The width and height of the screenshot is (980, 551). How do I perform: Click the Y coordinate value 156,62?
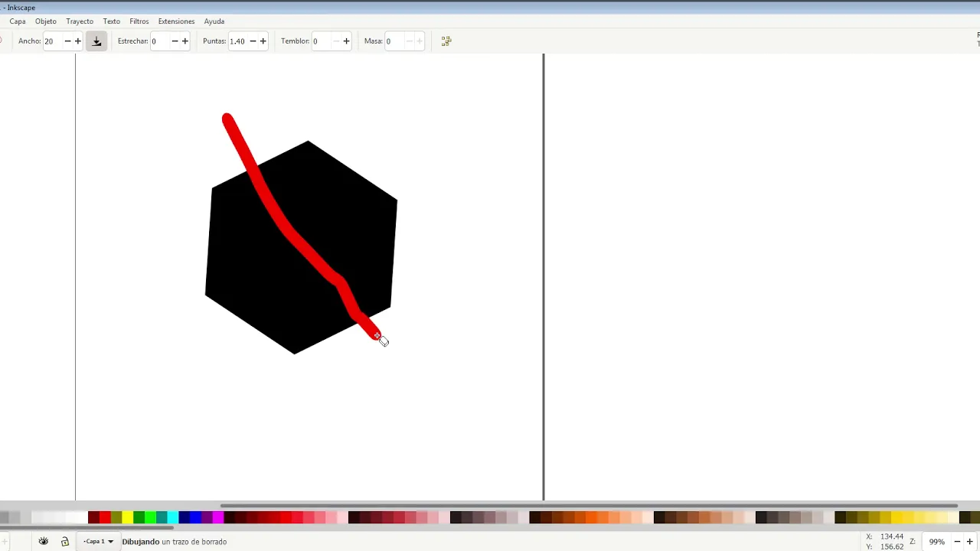(x=893, y=546)
